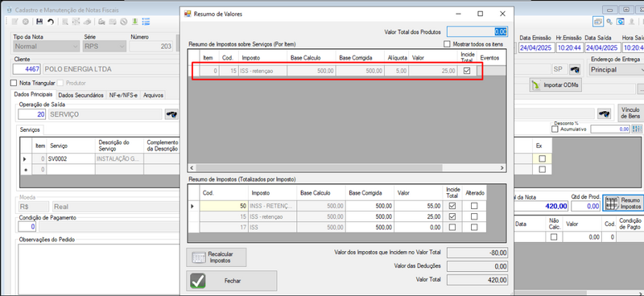This screenshot has height=296, width=644.
Task: Click the Operação de Saída code field 20
Action: (32, 114)
